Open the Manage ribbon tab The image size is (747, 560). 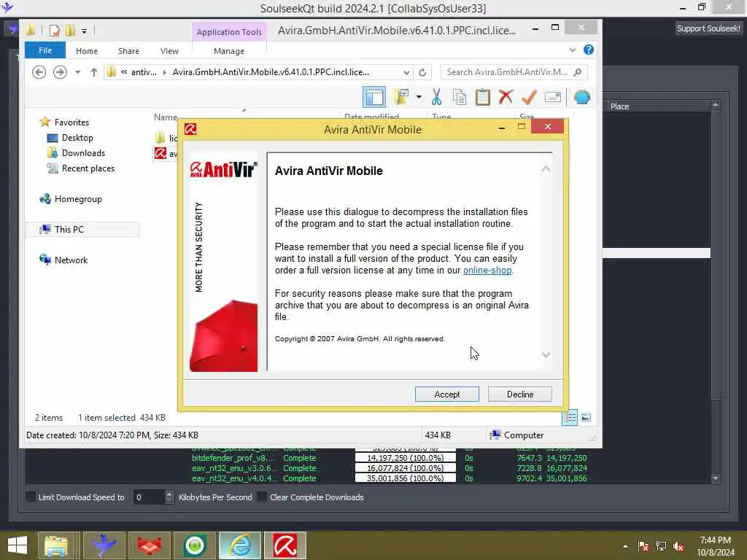pyautogui.click(x=229, y=51)
